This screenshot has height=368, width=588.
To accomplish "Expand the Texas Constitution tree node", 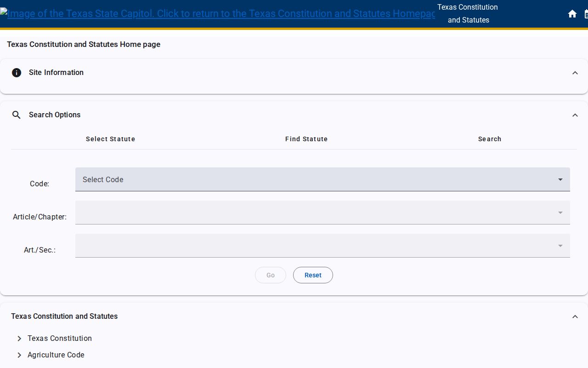I will click(x=19, y=339).
